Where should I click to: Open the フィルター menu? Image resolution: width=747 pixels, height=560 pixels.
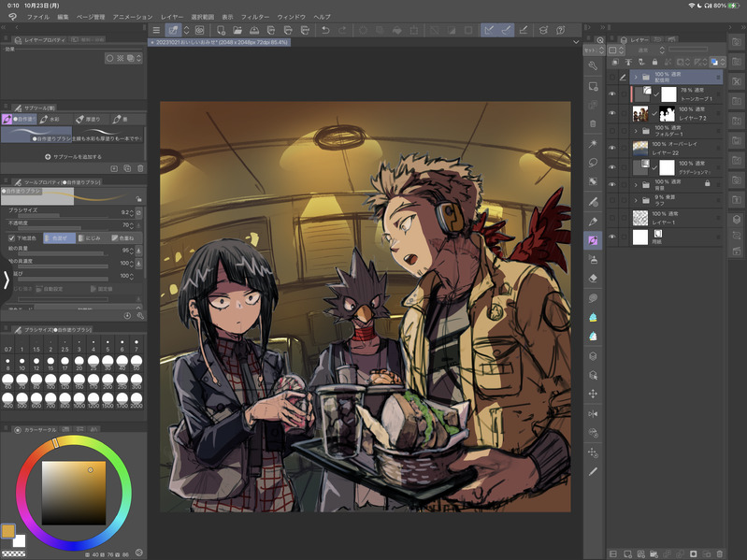[x=255, y=17]
